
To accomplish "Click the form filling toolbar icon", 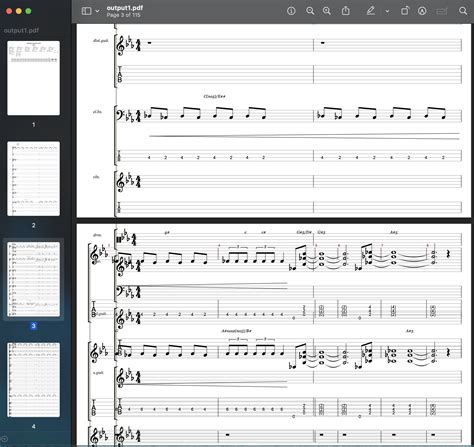I will 442,11.
